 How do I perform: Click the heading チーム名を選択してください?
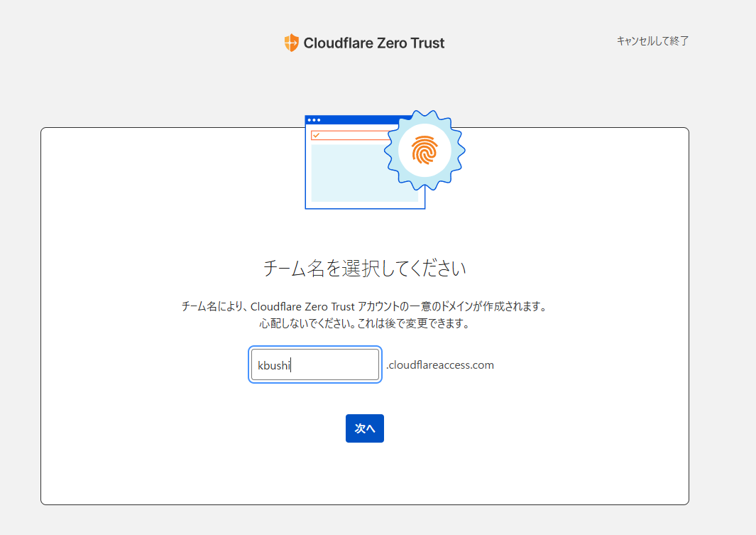(364, 269)
